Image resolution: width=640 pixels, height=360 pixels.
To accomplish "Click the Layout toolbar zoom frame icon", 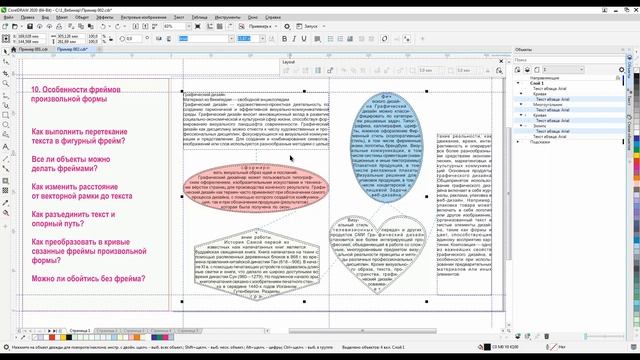I will (499, 71).
